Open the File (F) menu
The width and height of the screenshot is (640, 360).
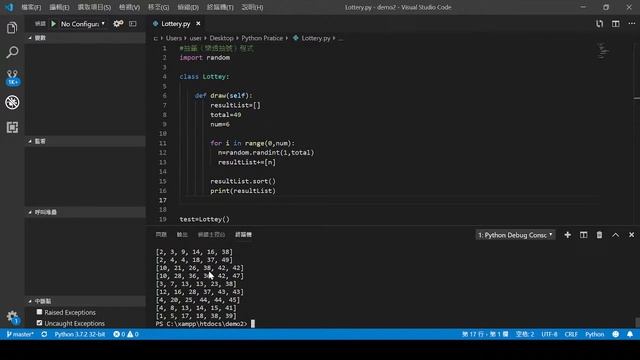(x=31, y=7)
